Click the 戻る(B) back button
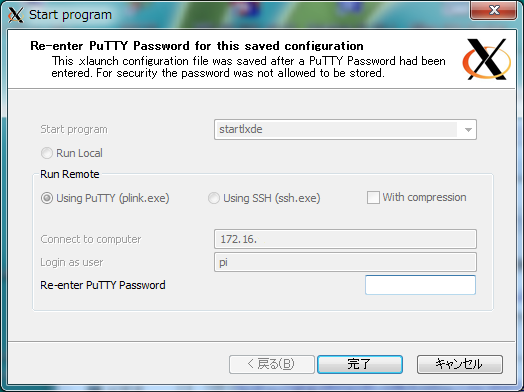524x392 pixels. [272, 364]
